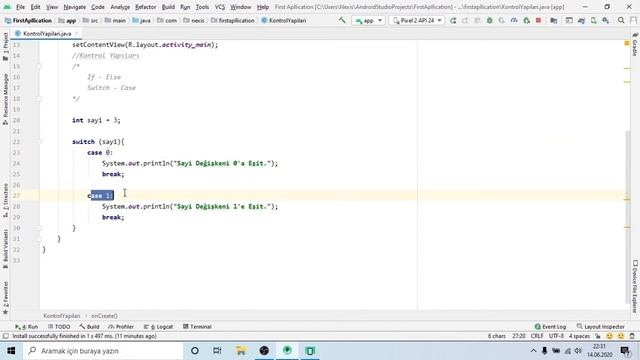This screenshot has width=640, height=360.
Task: Open the VCS menu
Action: click(220, 7)
